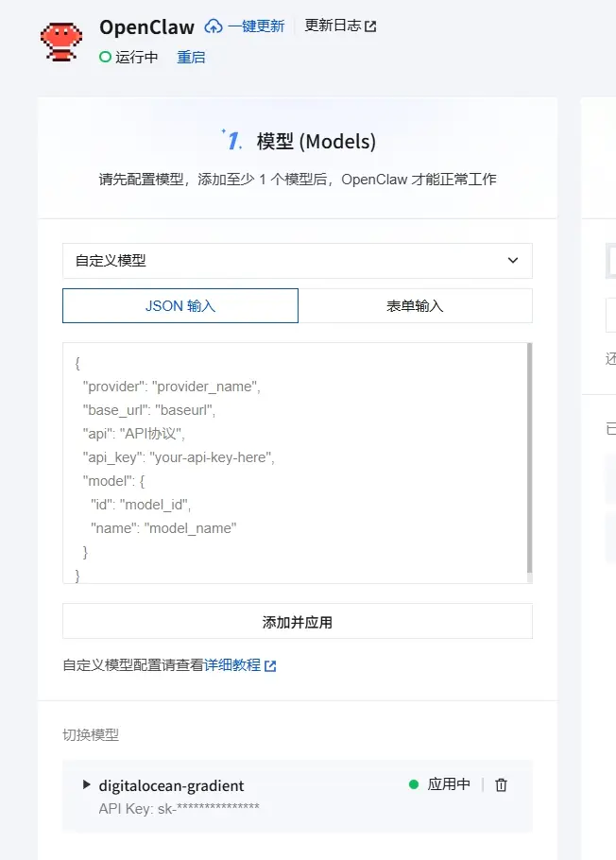The height and width of the screenshot is (860, 616).
Task: Click the red OpenClaw pixel logo
Action: click(61, 42)
